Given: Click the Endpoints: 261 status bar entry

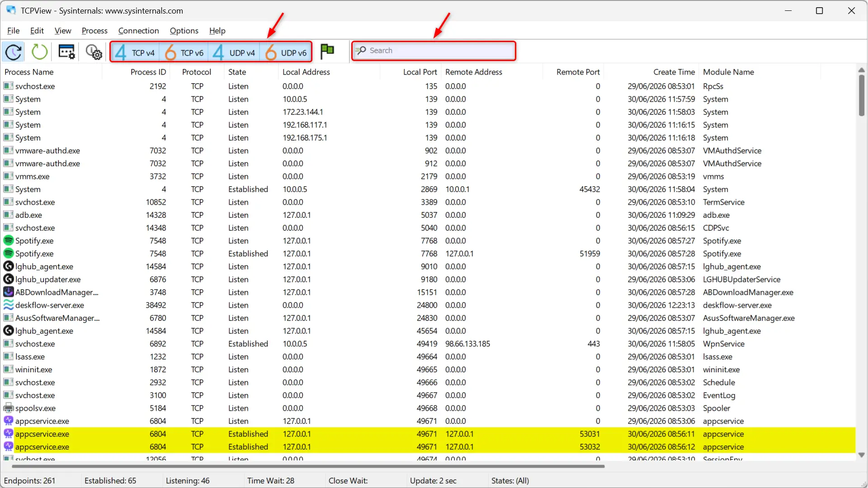Looking at the screenshot, I should pyautogui.click(x=29, y=481).
